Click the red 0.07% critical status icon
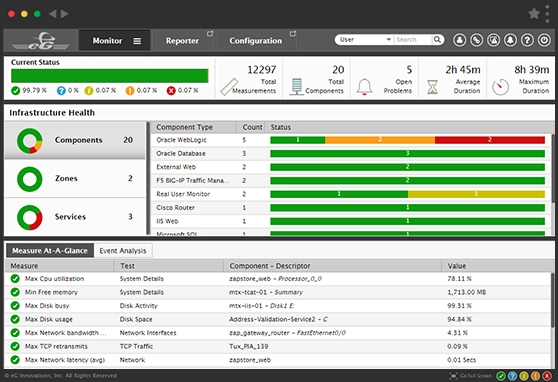The width and height of the screenshot is (558, 382). coord(171,90)
